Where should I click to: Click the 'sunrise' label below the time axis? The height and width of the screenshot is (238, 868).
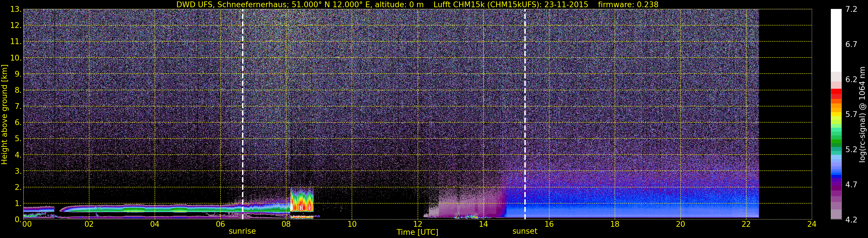(x=242, y=231)
